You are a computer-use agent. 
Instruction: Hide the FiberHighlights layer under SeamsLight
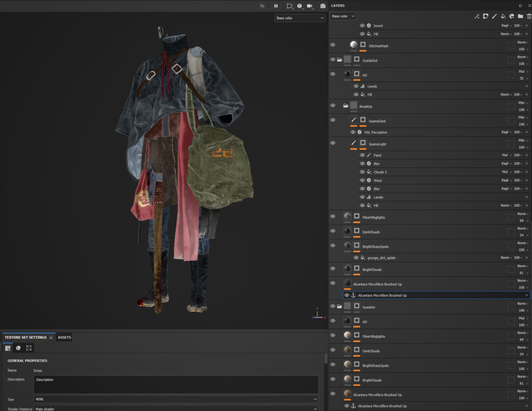click(x=332, y=216)
